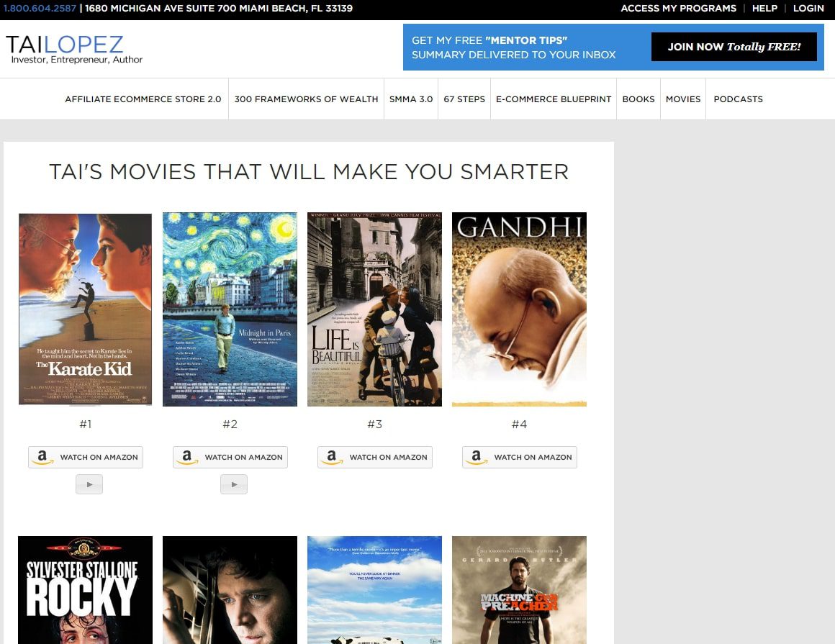
Task: Open the blue sky movie poster
Action: point(374,590)
